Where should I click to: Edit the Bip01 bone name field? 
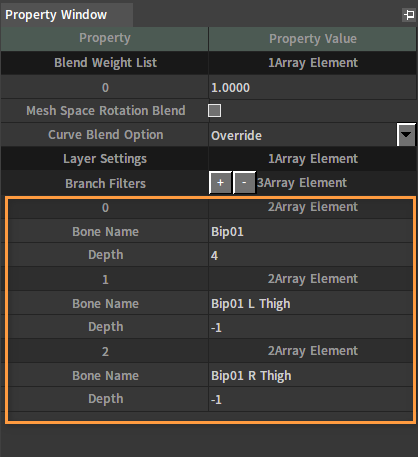point(311,231)
